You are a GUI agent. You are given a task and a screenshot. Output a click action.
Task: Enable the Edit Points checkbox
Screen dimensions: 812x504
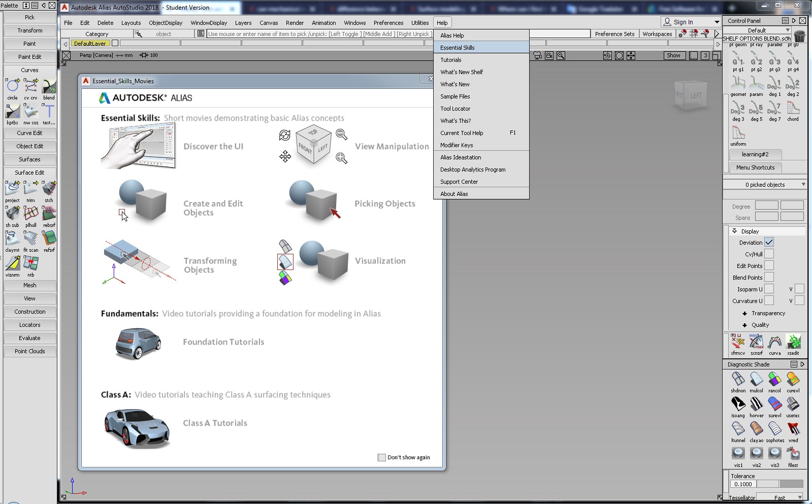coord(769,265)
